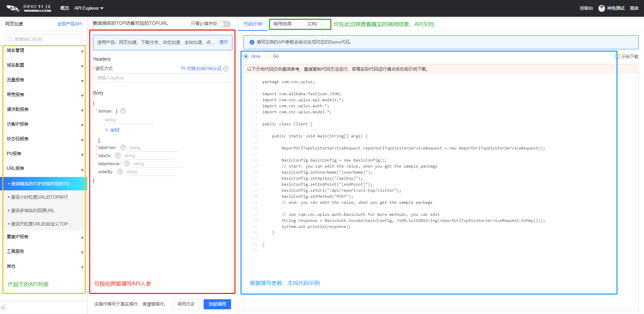The height and width of the screenshot is (314, 644).
Task: Select the Go language radio button
Action: (268, 56)
